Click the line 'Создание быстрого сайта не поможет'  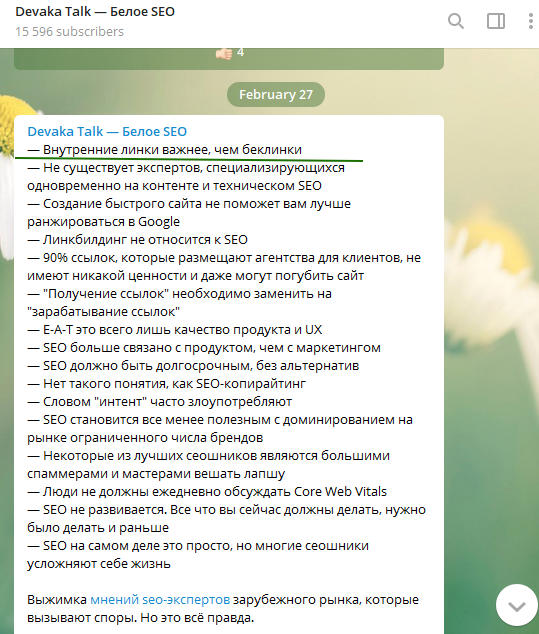[189, 204]
